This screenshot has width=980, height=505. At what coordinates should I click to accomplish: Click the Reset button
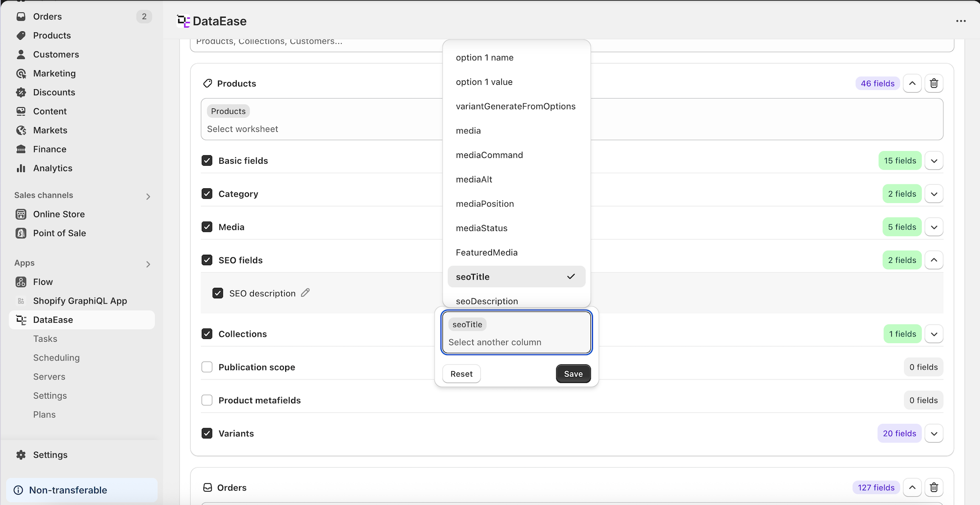pyautogui.click(x=462, y=374)
